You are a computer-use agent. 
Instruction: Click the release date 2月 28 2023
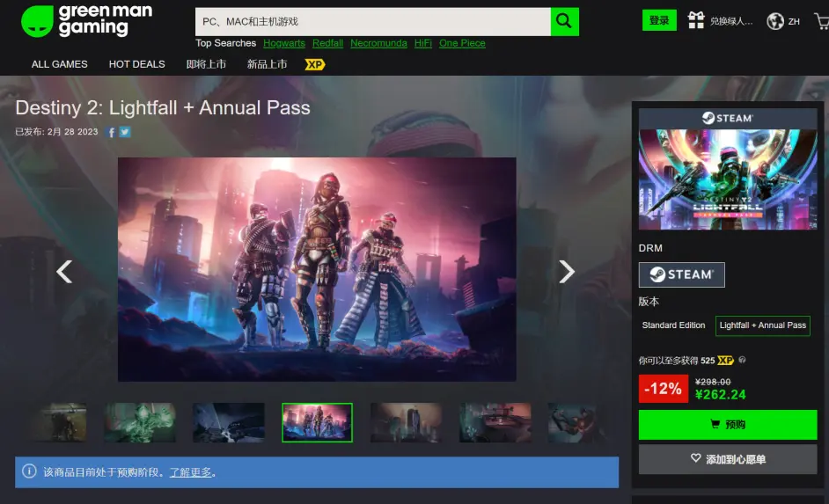(72, 132)
